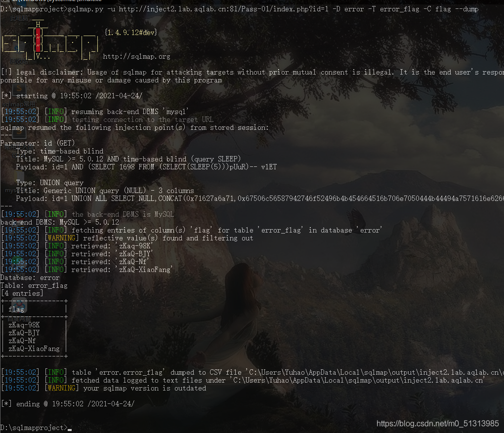The width and height of the screenshot is (504, 433).
Task: Click the '[4 entries]' line
Action: [x=22, y=293]
